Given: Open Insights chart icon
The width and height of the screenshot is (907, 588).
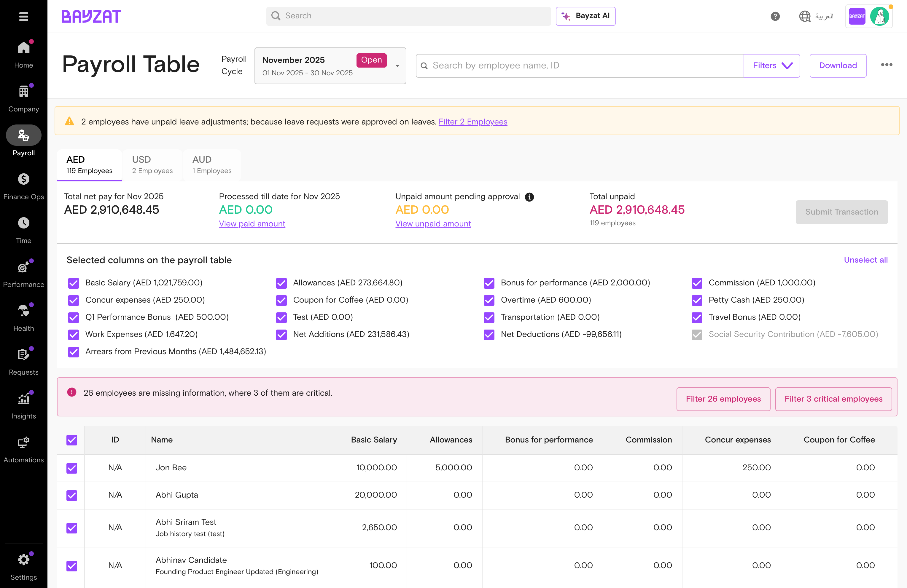Looking at the screenshot, I should (x=24, y=398).
